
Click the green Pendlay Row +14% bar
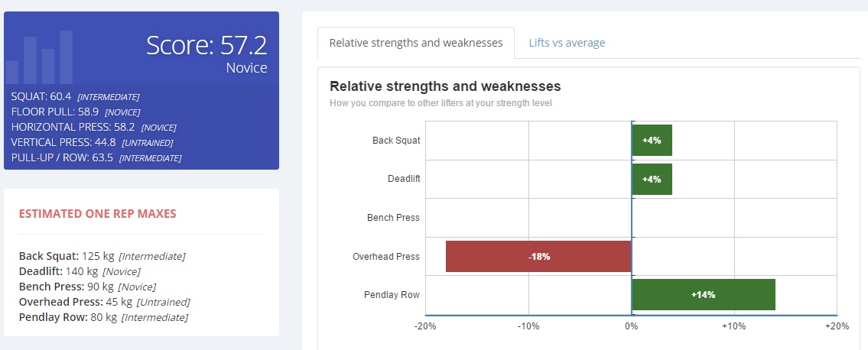(704, 295)
